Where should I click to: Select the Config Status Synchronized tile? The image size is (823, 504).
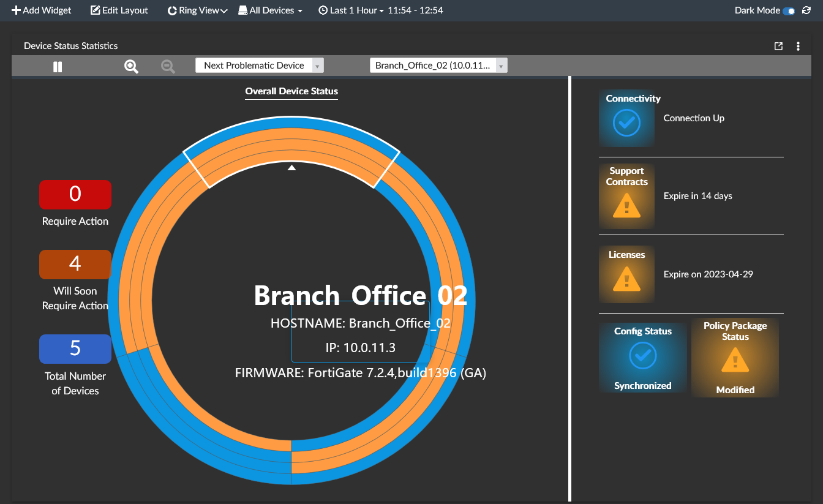click(x=643, y=358)
